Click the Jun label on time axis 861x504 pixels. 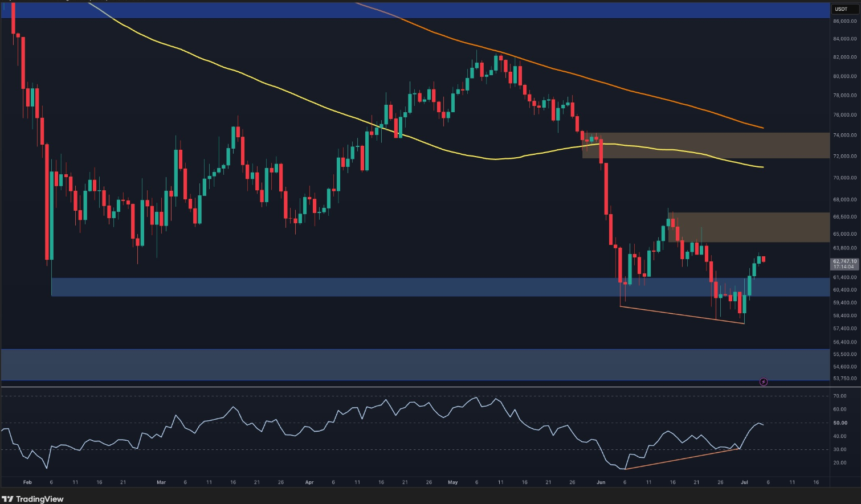[x=601, y=482]
